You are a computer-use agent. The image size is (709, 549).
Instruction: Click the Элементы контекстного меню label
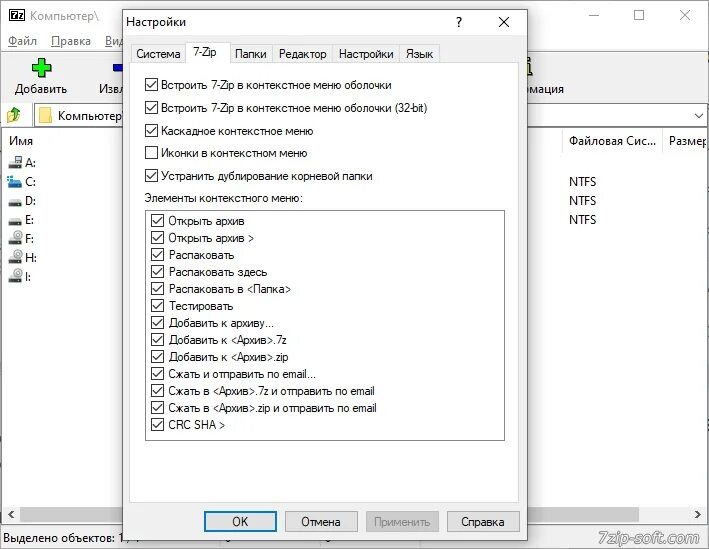223,198
